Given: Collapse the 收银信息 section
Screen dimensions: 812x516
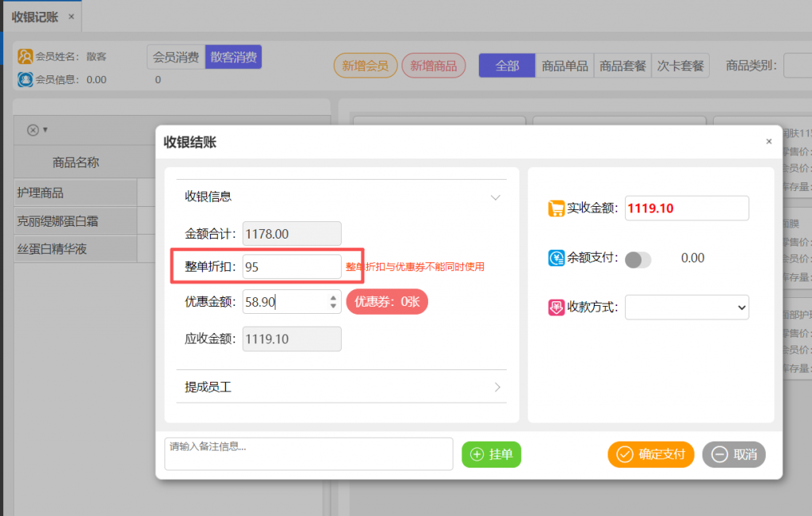Looking at the screenshot, I should point(496,197).
